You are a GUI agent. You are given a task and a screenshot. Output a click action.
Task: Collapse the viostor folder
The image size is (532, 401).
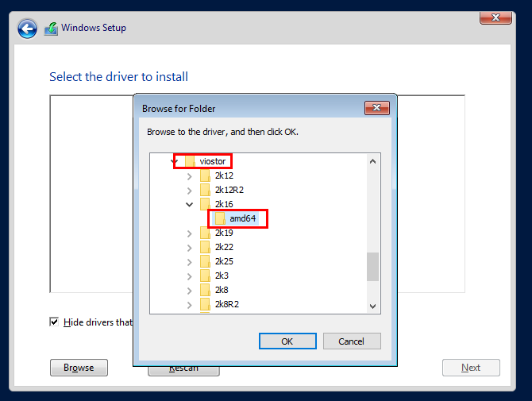(175, 161)
